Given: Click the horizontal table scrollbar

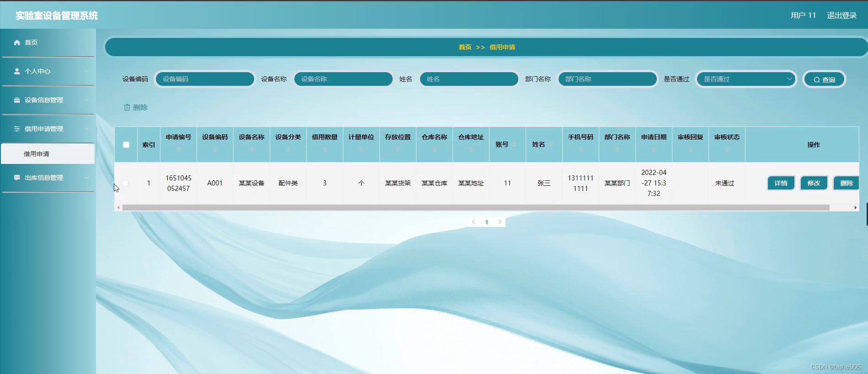Looking at the screenshot, I should tap(476, 208).
